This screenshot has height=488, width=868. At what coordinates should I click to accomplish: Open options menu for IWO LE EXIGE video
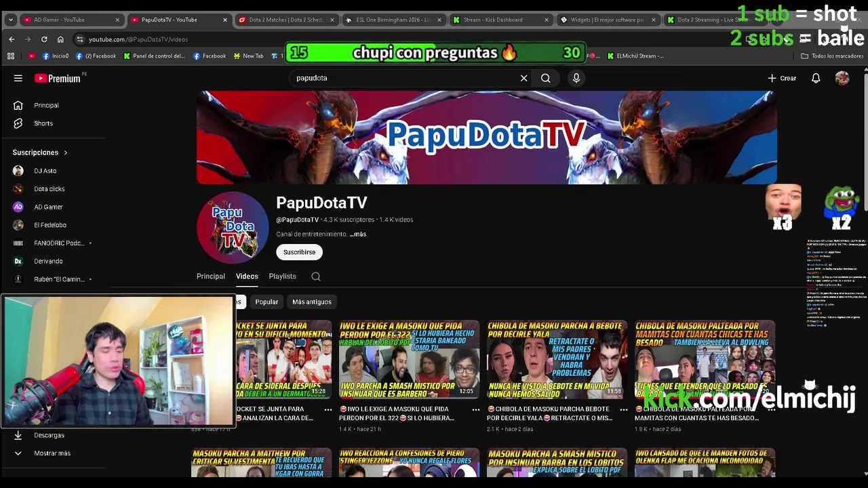click(x=476, y=409)
